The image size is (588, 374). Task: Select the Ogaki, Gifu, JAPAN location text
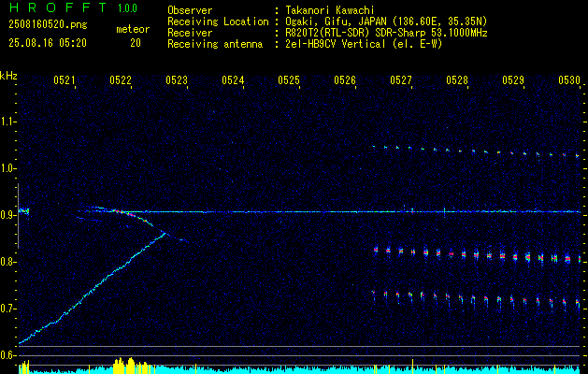coord(386,22)
